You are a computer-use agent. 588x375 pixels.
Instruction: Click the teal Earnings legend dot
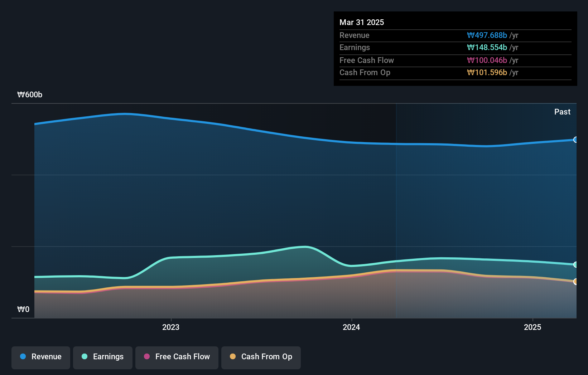click(x=85, y=356)
